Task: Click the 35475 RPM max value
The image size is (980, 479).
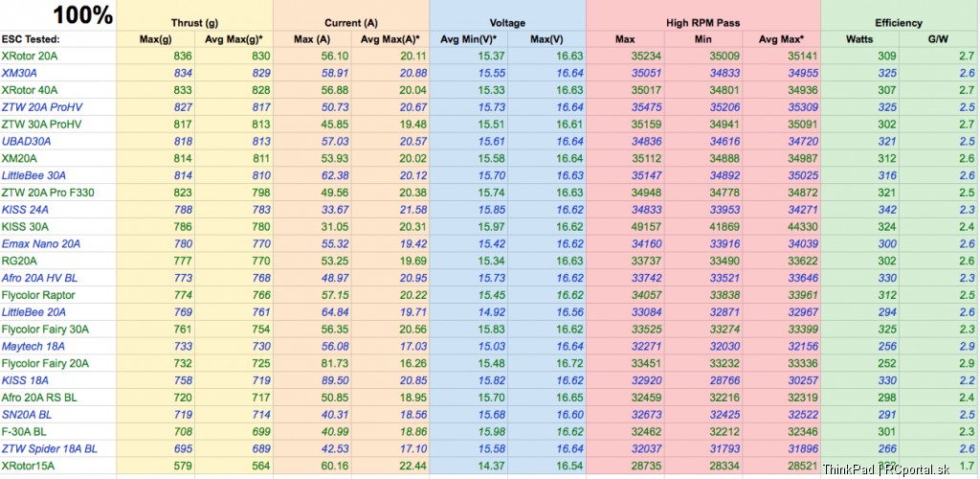Action: tap(646, 107)
